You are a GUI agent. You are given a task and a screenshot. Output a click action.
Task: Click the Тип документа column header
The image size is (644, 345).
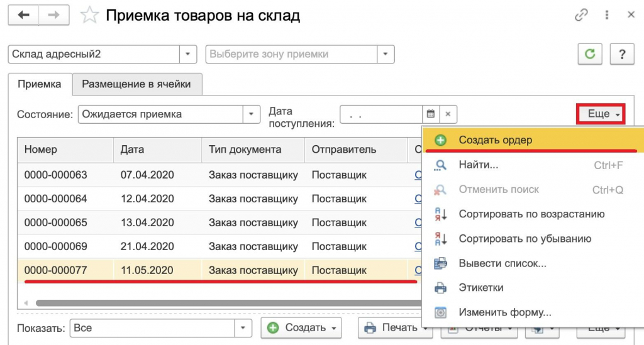[x=253, y=150]
